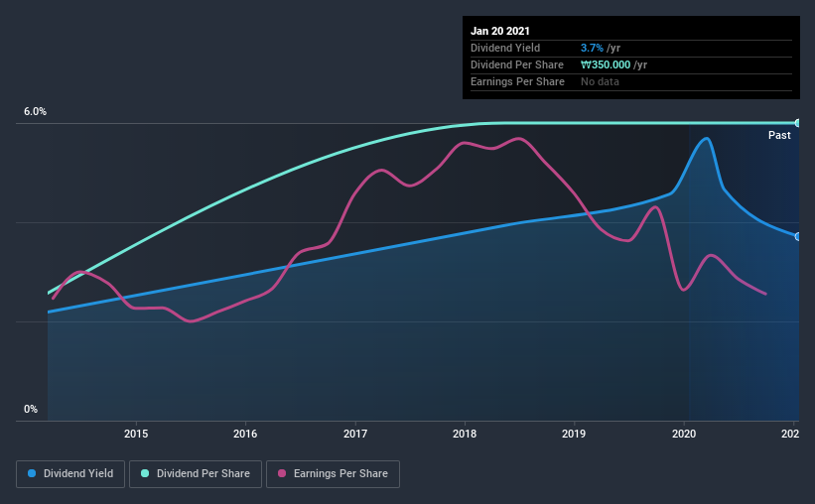Select the 2016 x-axis label
Image resolution: width=815 pixels, height=504 pixels.
(x=245, y=434)
